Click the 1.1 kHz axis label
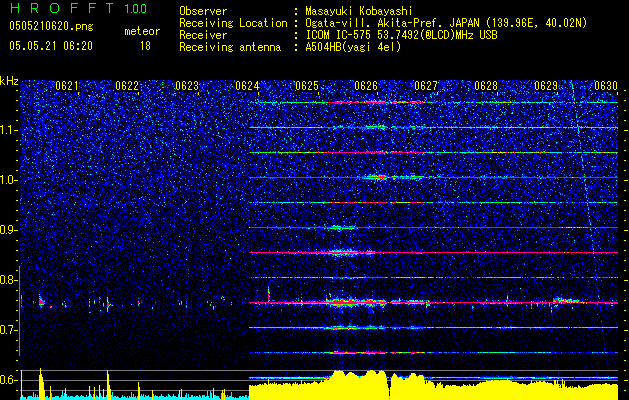Image resolution: width=629 pixels, height=400 pixels. pyautogui.click(x=8, y=130)
